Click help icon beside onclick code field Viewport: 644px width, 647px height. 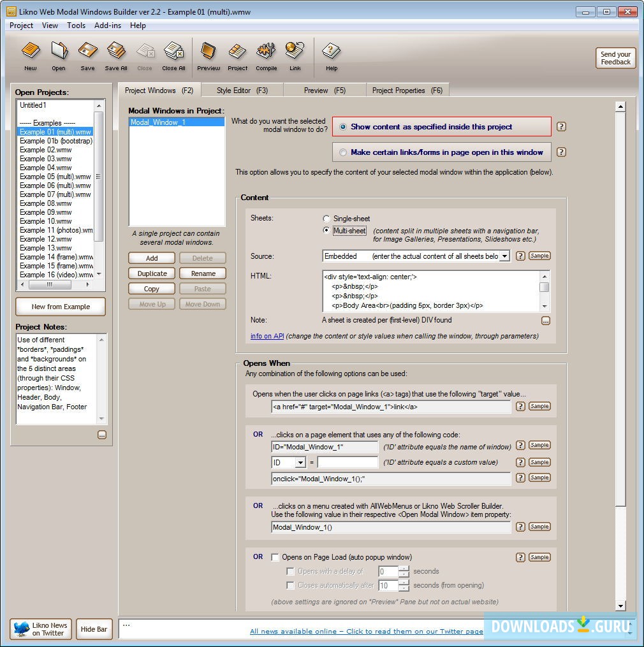pyautogui.click(x=520, y=477)
